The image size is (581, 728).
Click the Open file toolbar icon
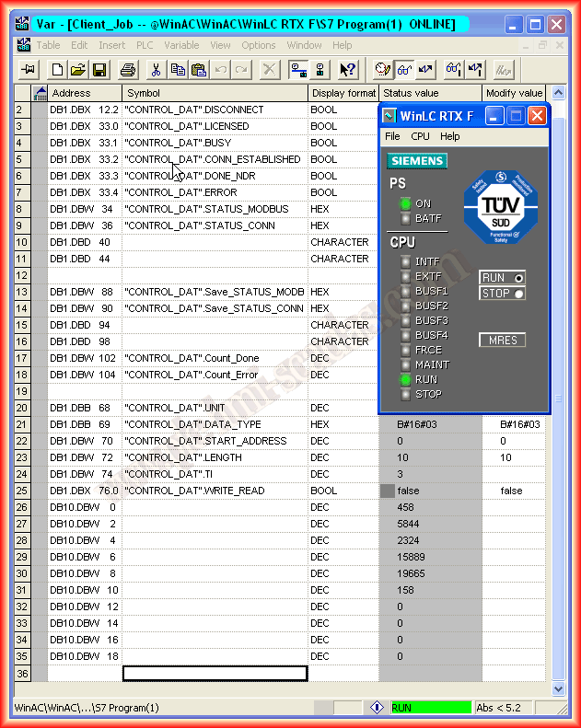pos(78,69)
